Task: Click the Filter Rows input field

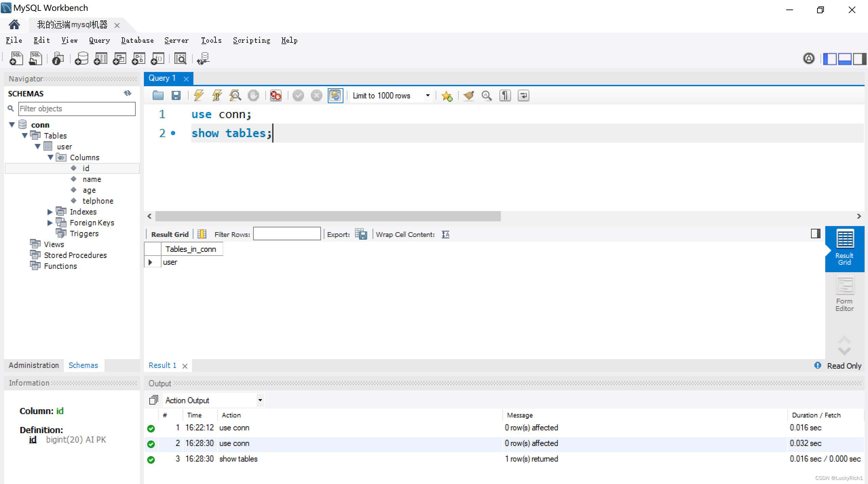Action: point(287,234)
